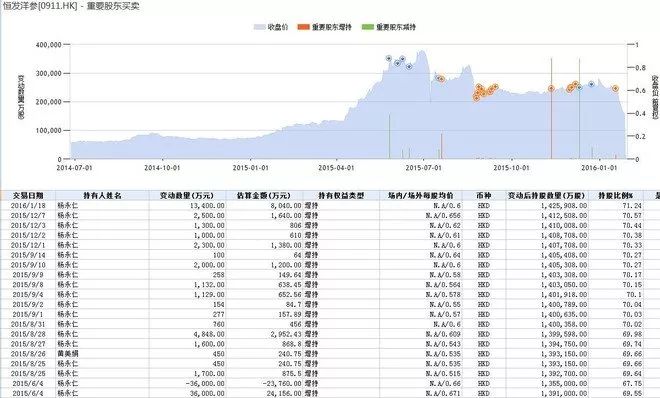Select the row dated 2015/9/10
Screen dimensions: 660x398
(330, 265)
